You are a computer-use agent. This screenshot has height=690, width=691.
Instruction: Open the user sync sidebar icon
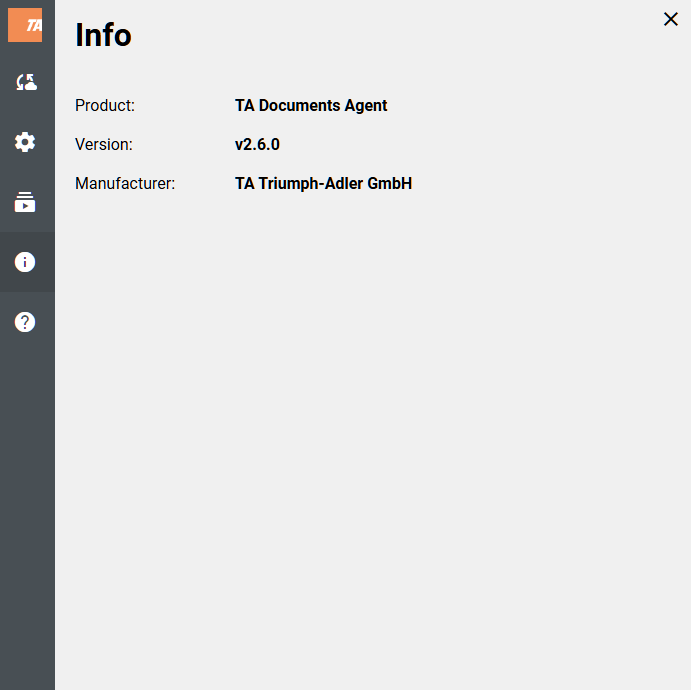25,83
